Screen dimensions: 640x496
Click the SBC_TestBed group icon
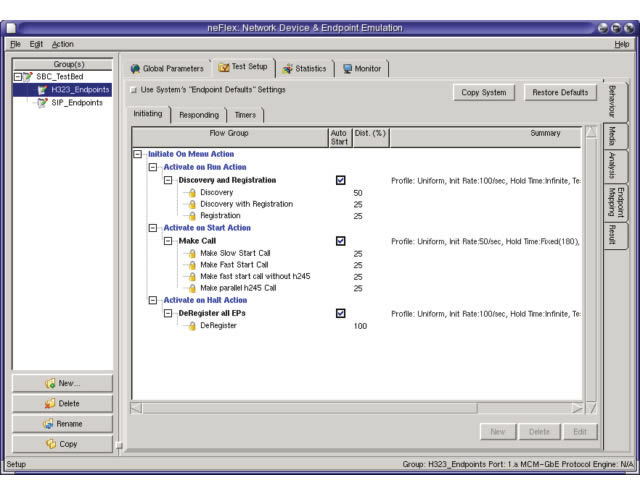click(x=28, y=77)
